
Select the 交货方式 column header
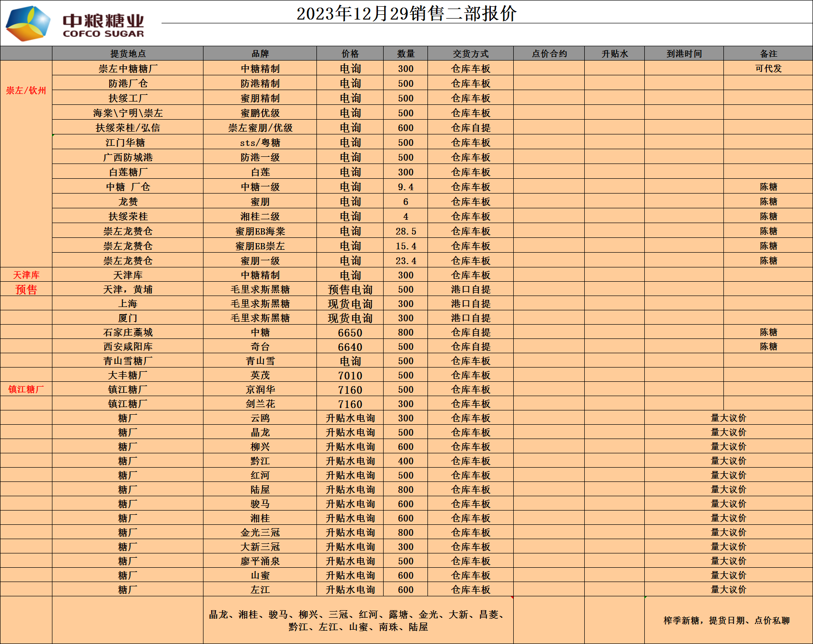pyautogui.click(x=470, y=54)
